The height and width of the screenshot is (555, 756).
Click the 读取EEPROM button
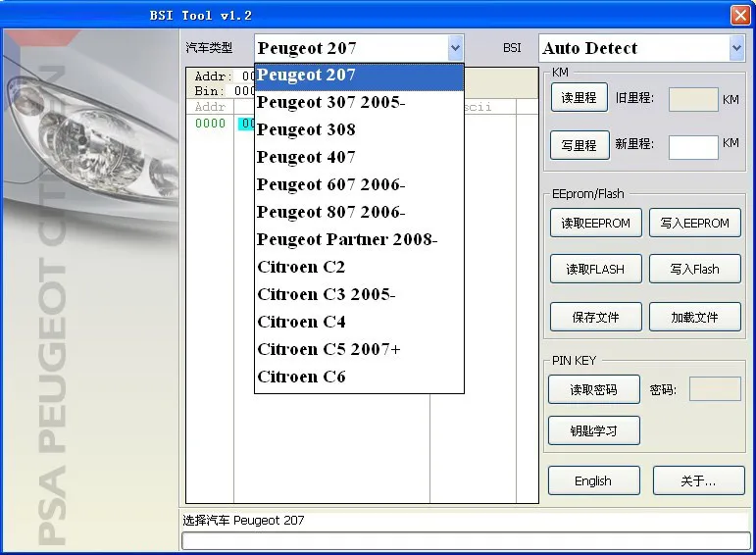coord(595,223)
